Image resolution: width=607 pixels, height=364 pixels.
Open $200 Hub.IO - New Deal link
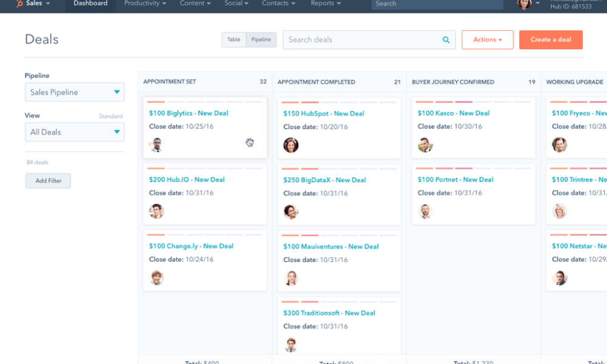pyautogui.click(x=186, y=180)
